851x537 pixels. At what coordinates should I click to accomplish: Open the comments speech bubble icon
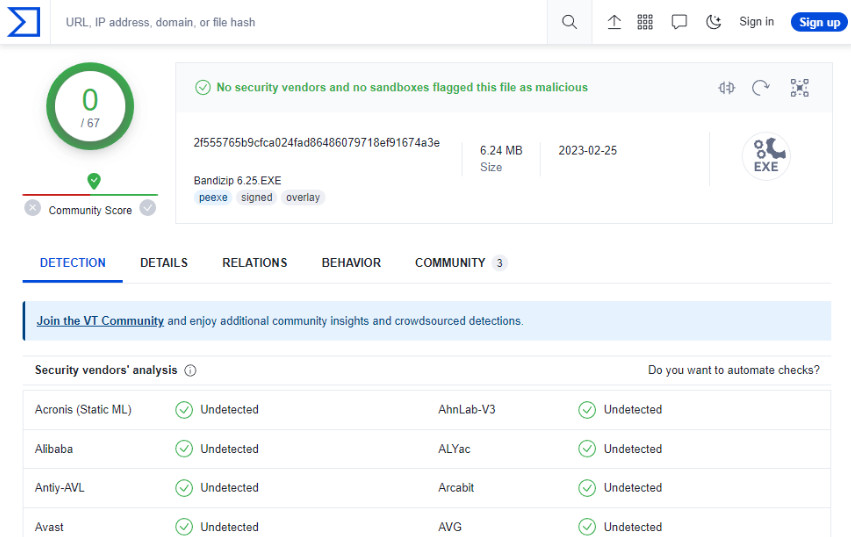click(x=679, y=22)
